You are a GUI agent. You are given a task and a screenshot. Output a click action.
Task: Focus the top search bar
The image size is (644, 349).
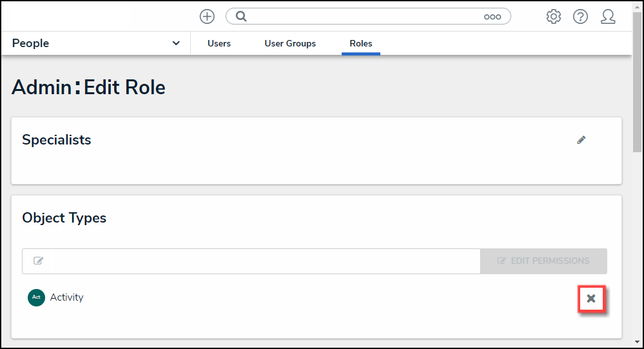[x=368, y=16]
